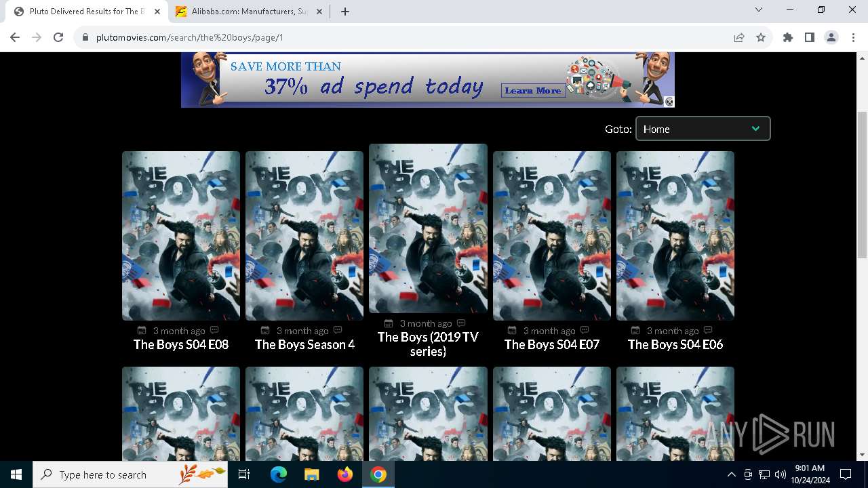Screen dimensions: 868x488
Task: Click scrollbar down arrow
Action: pyautogui.click(x=862, y=455)
